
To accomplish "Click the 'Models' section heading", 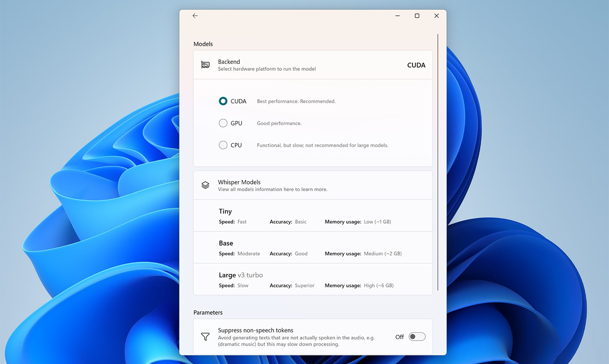I will (x=203, y=44).
